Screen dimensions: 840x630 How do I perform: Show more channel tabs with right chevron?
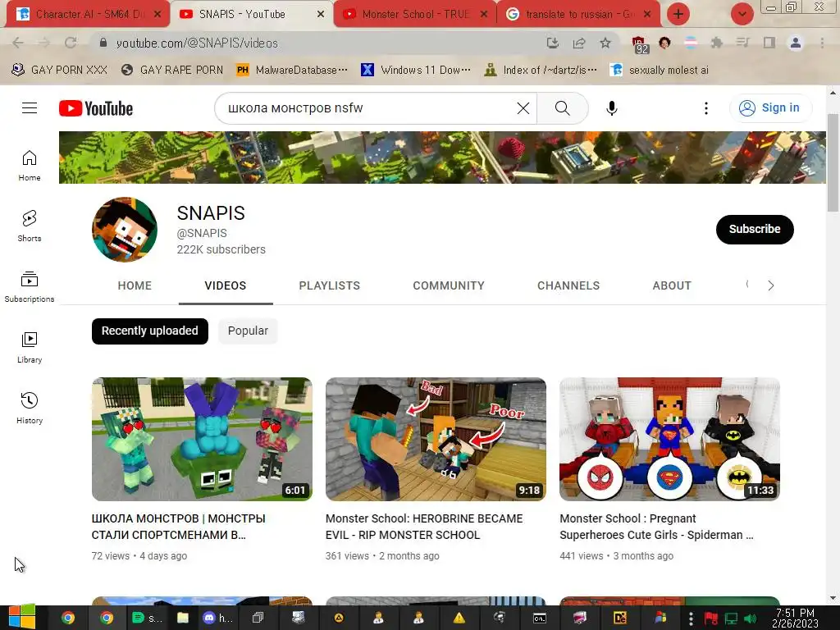771,285
